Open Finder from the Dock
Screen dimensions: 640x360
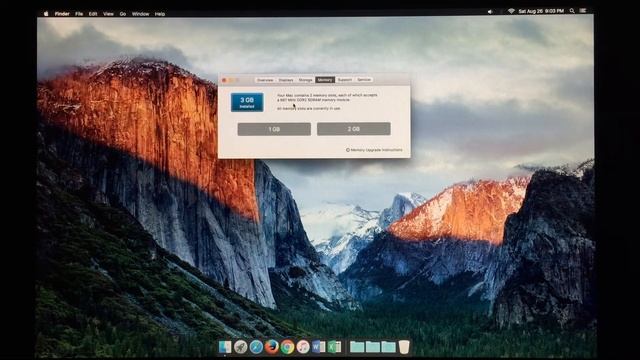point(224,347)
